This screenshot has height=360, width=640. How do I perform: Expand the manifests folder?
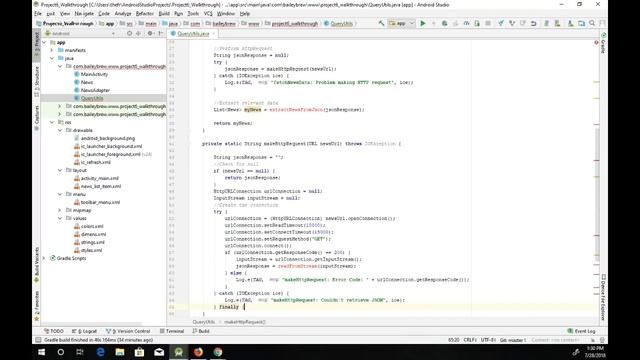(52, 50)
